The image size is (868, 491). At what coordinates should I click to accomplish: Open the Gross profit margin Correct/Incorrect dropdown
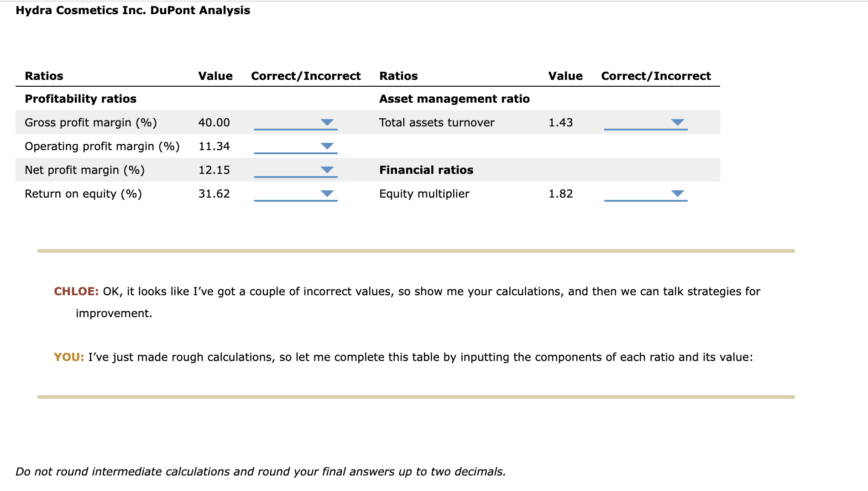pyautogui.click(x=326, y=122)
